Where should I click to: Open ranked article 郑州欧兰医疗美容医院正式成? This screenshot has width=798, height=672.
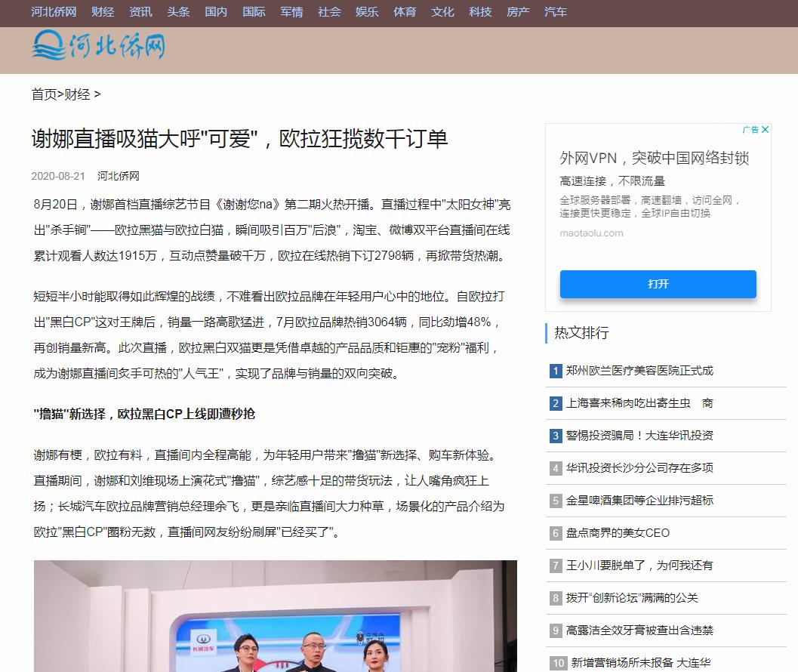click(639, 371)
